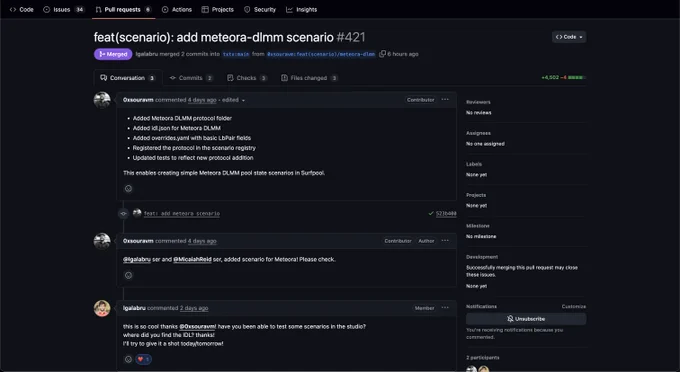
Task: Add emoji reaction to lgalabru's comment
Action: coord(128,359)
